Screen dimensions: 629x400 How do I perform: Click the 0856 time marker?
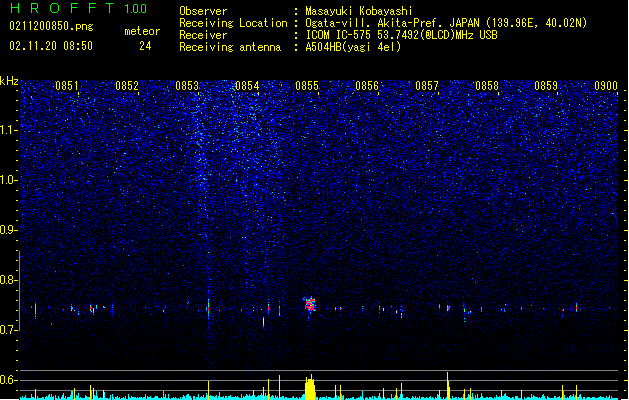pos(367,86)
